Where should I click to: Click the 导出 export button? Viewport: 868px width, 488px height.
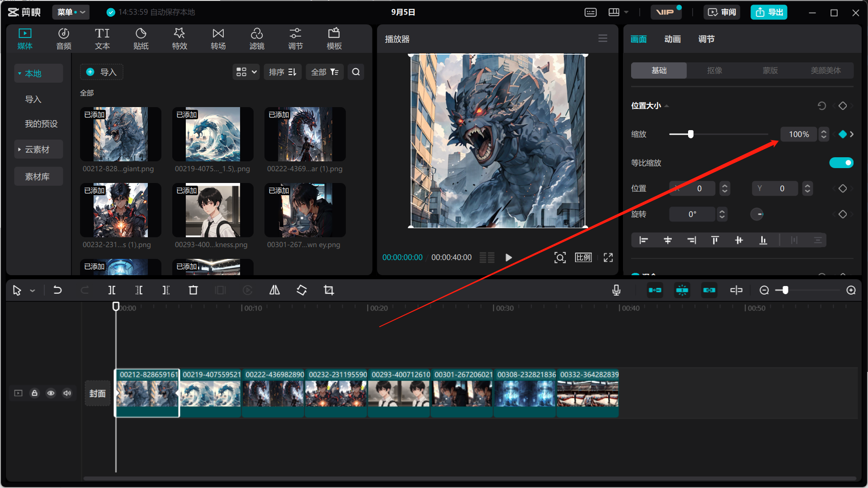pyautogui.click(x=769, y=12)
